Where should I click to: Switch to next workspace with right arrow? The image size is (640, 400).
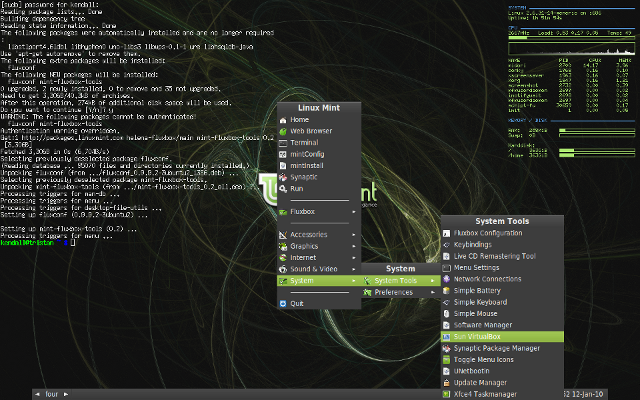pyautogui.click(x=66, y=394)
